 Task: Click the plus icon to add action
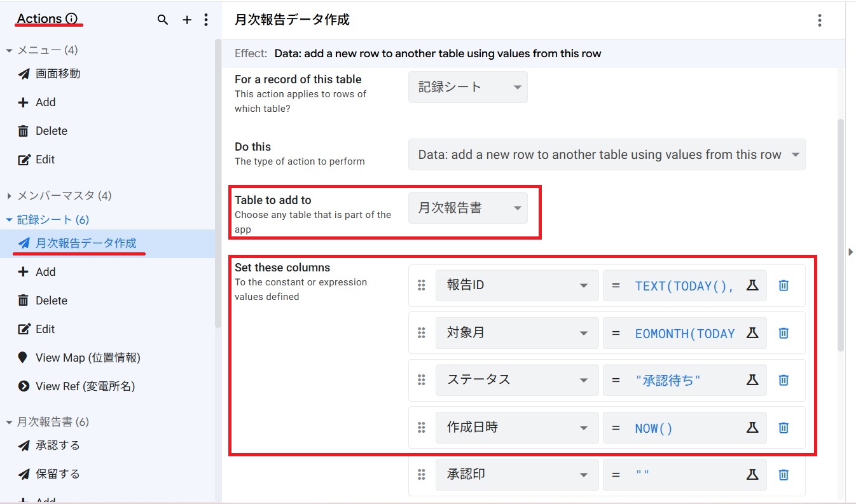[187, 20]
